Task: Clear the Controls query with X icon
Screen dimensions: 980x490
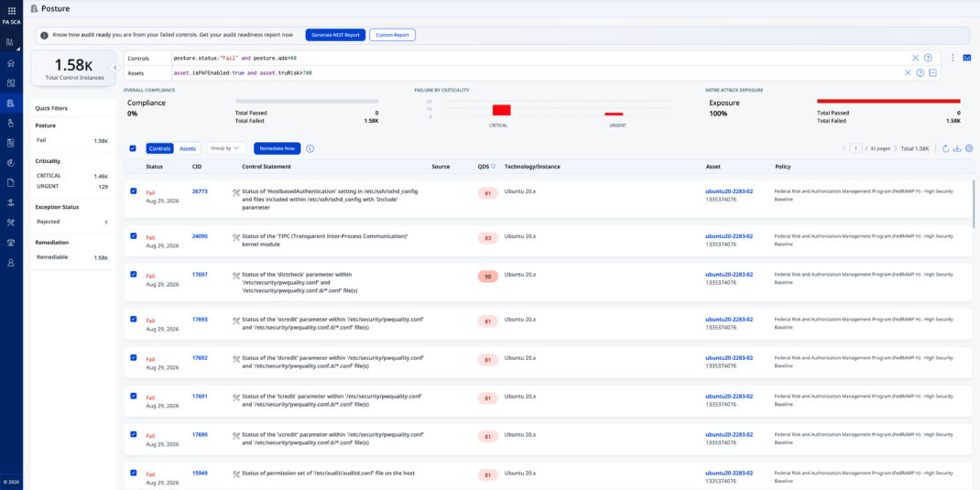Action: pyautogui.click(x=915, y=58)
